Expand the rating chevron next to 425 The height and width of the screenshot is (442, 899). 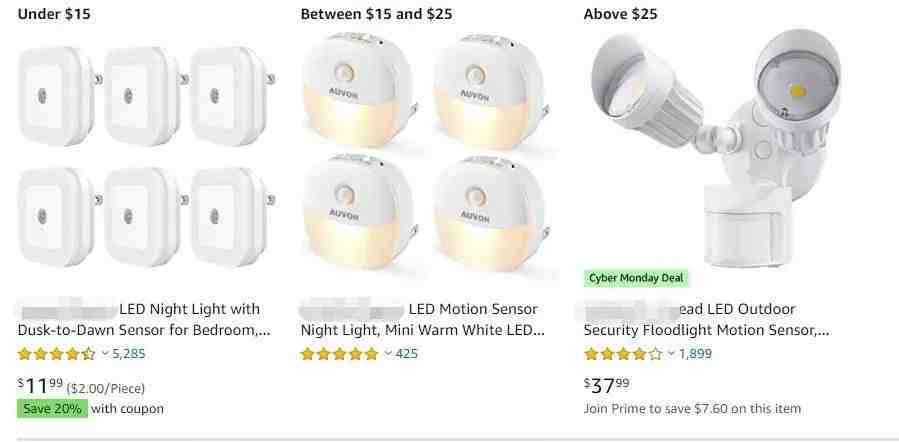point(388,354)
